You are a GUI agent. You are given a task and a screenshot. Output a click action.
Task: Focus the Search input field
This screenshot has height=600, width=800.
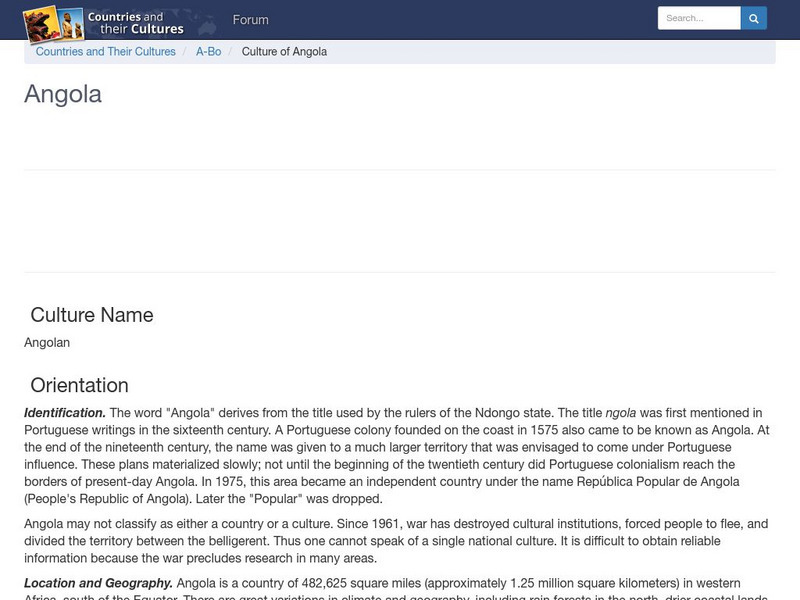(x=699, y=18)
